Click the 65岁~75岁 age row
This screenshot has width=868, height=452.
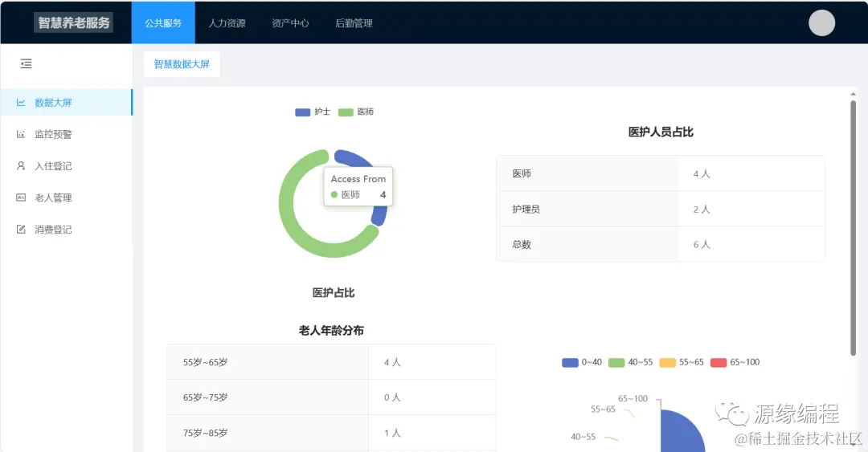click(331, 397)
